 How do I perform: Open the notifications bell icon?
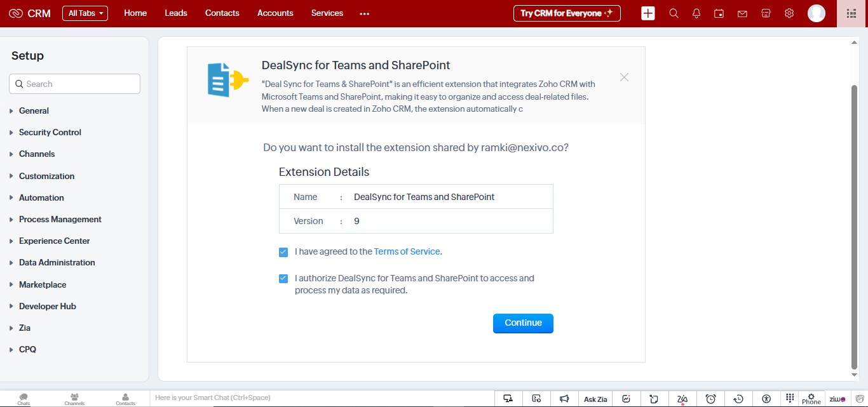(696, 13)
